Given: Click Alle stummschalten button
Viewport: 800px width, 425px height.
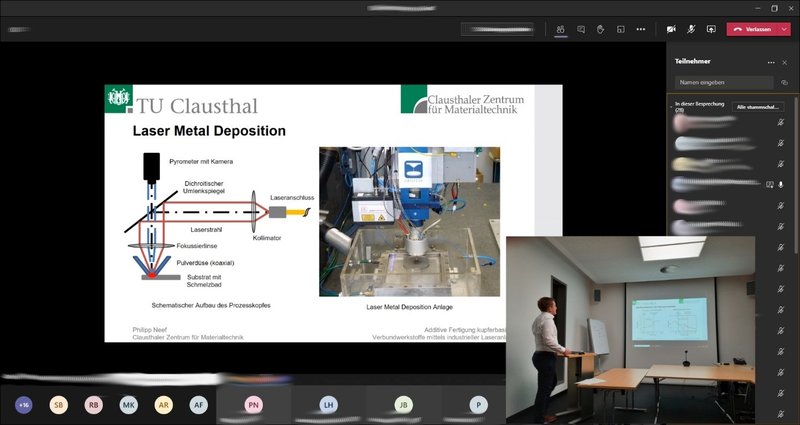Looking at the screenshot, I should [x=758, y=107].
